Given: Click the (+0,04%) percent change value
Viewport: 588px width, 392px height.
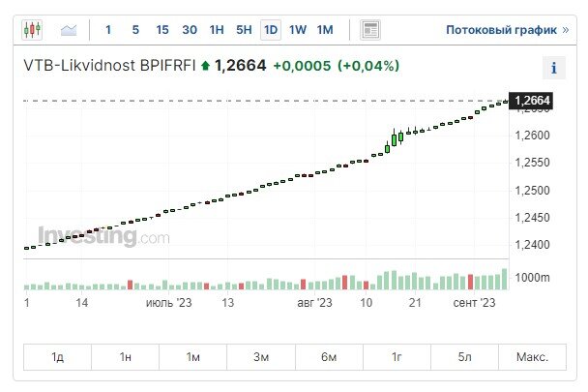Looking at the screenshot, I should tap(368, 66).
